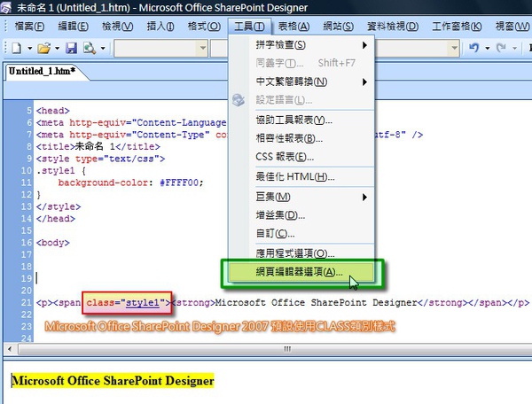532x404 pixels.
Task: Choose 網頁編輯器選項(A) menu item
Action: coord(302,272)
